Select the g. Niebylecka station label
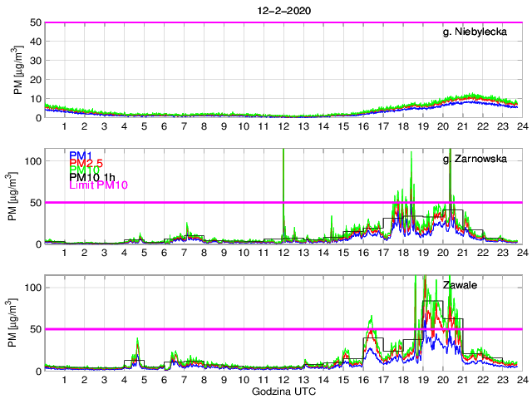Screen dimensions: 532x399 point(480,32)
